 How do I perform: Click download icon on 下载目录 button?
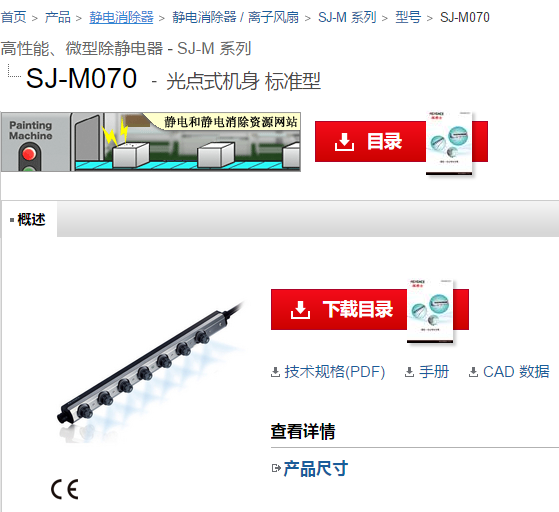click(300, 309)
